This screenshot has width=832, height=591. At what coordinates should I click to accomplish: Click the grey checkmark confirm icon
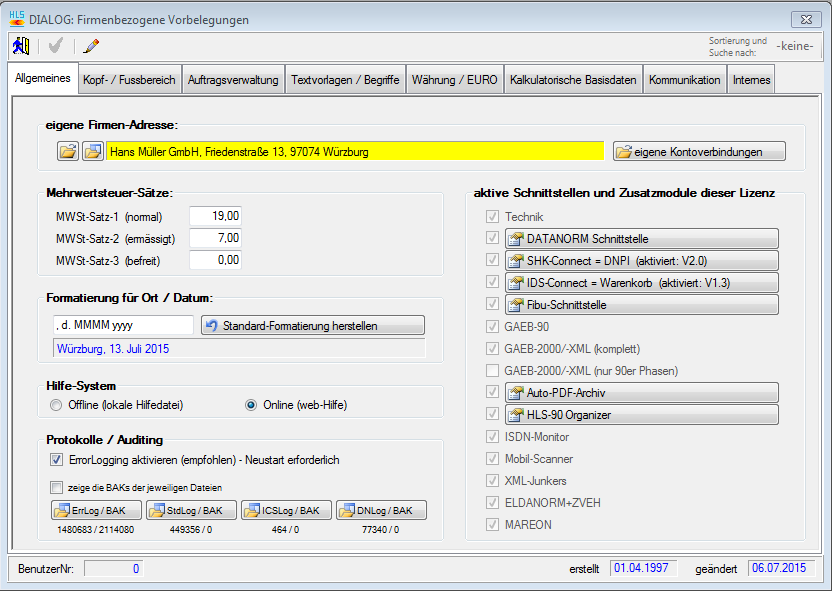[56, 45]
